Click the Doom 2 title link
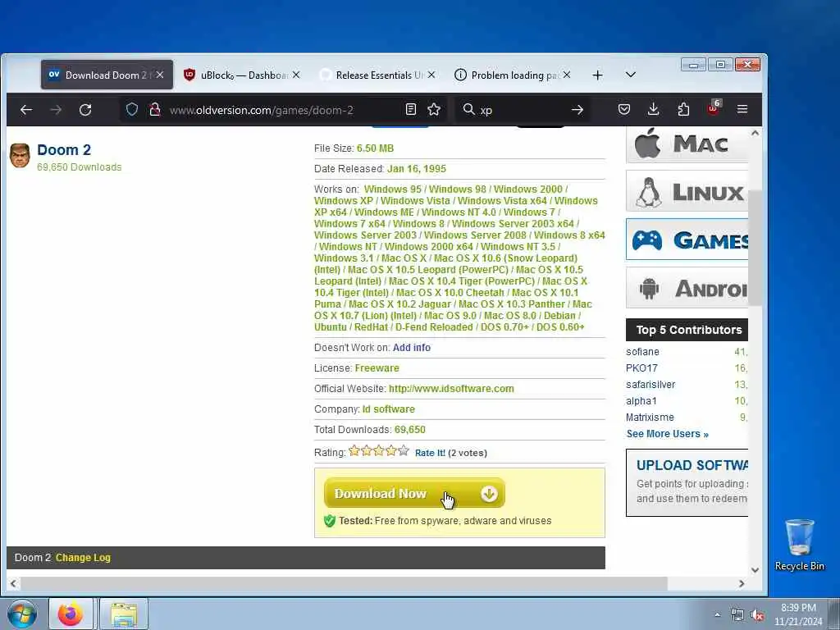The width and height of the screenshot is (840, 630). tap(64, 150)
